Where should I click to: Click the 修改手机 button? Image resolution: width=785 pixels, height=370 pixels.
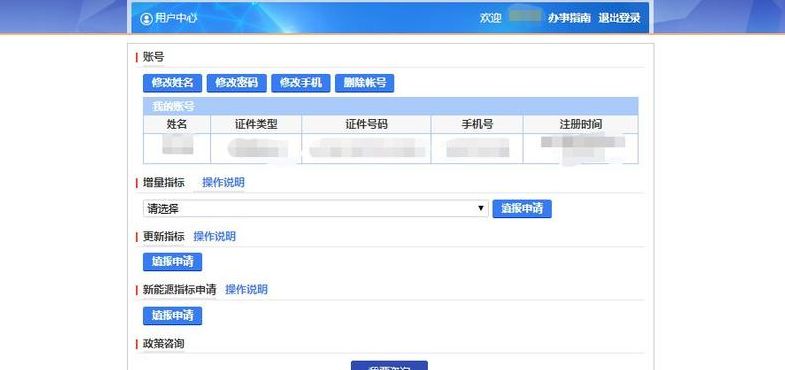[x=300, y=83]
